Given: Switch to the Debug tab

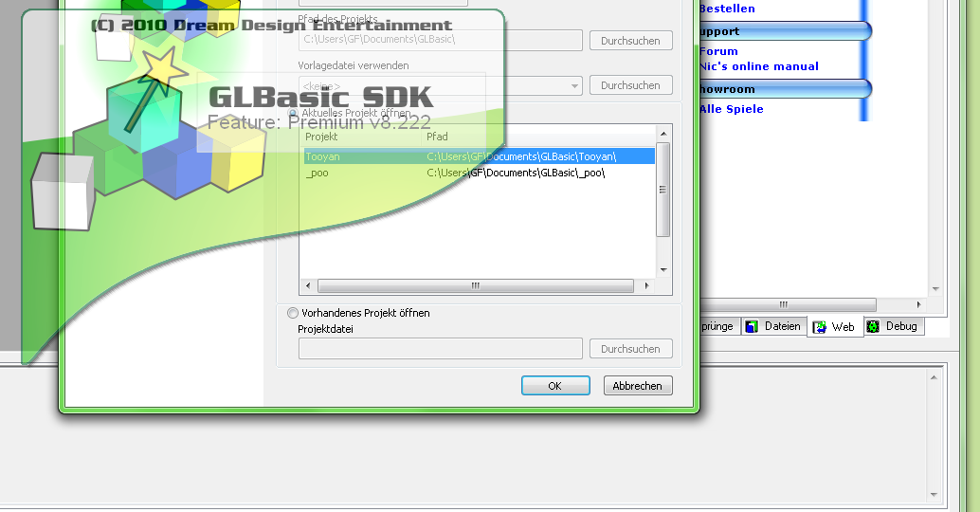Looking at the screenshot, I should pos(893,326).
